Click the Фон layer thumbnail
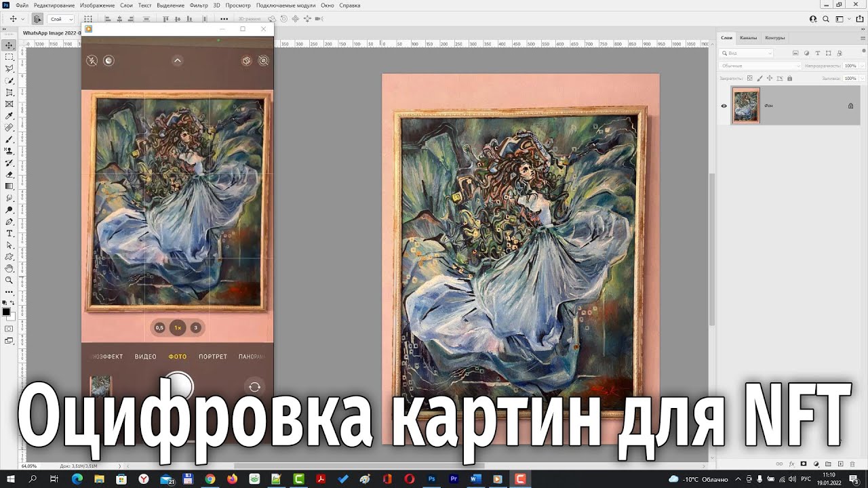 [746, 106]
